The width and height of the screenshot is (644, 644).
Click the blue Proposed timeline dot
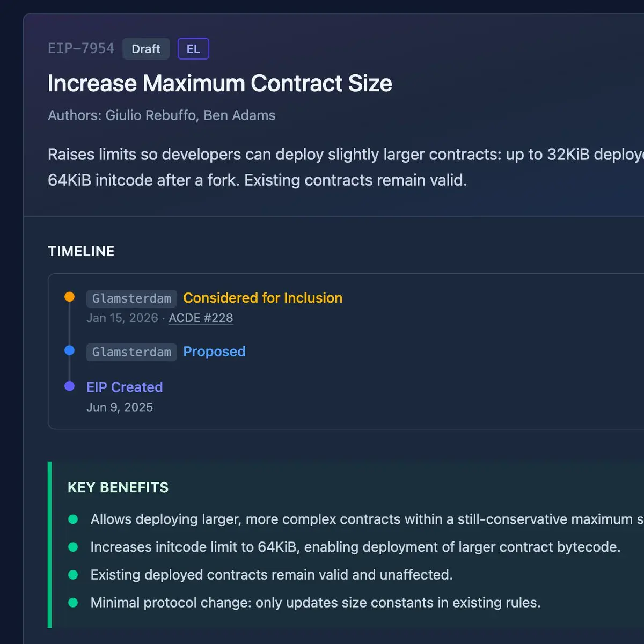pos(69,350)
